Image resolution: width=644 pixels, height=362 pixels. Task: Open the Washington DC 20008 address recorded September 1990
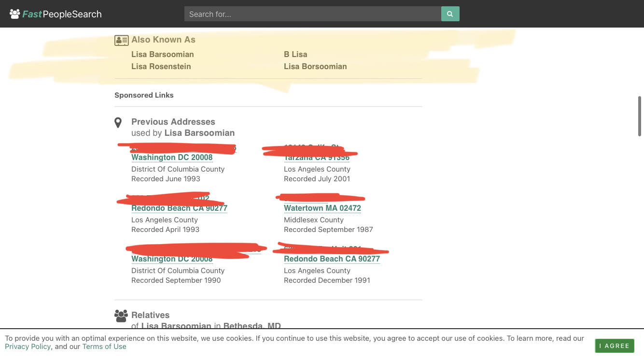tap(172, 259)
